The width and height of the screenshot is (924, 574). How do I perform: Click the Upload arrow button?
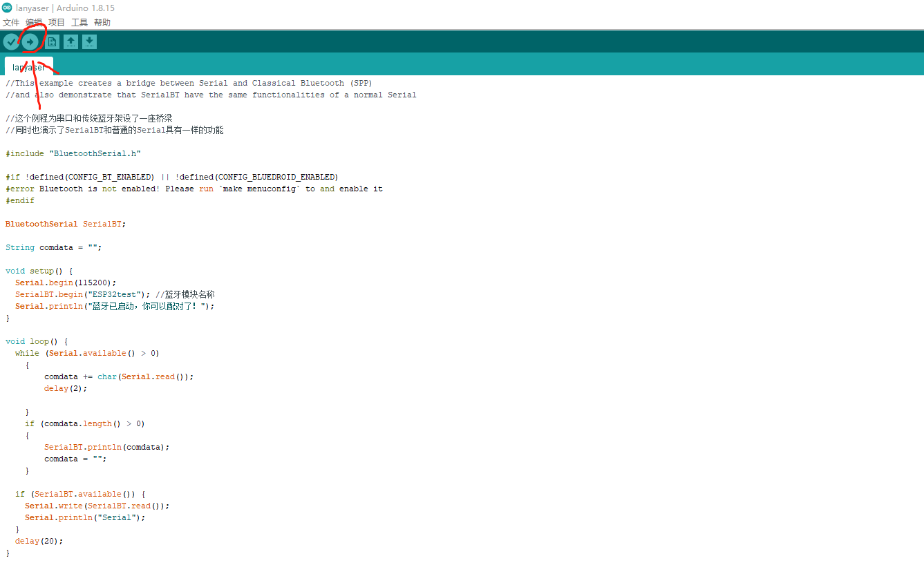point(30,42)
